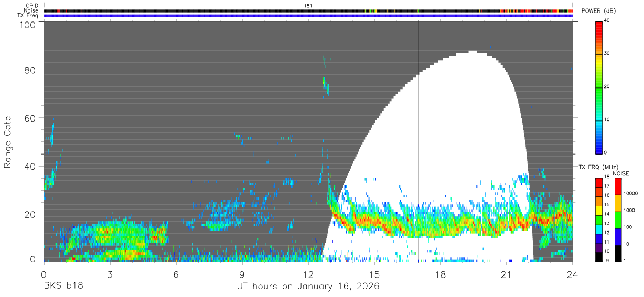Click 'UT hours on January 16, 2026' title
The height and width of the screenshot is (297, 644).
pyautogui.click(x=308, y=287)
